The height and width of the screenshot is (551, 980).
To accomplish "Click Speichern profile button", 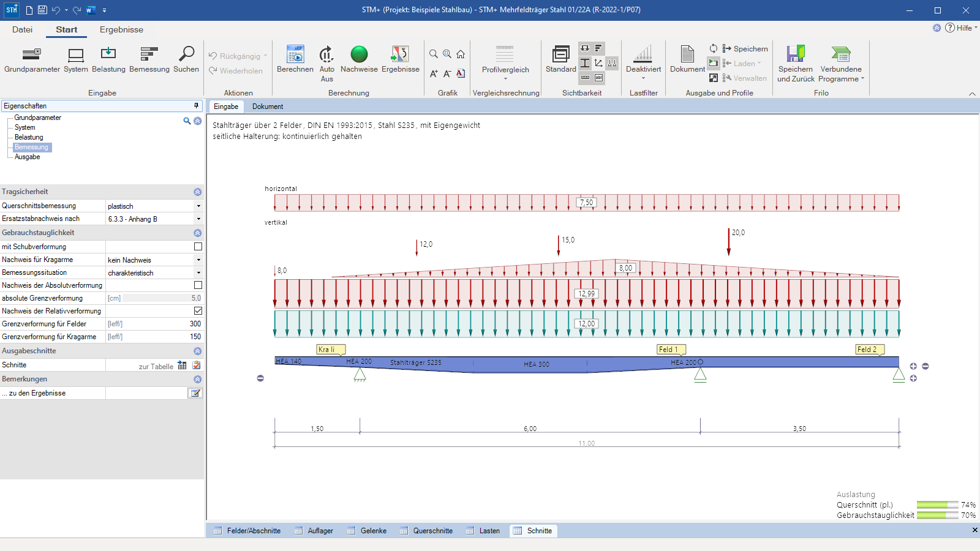I will point(745,49).
